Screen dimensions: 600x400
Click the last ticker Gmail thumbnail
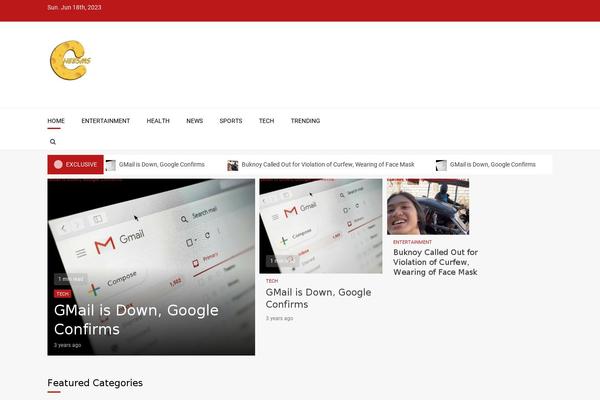441,165
